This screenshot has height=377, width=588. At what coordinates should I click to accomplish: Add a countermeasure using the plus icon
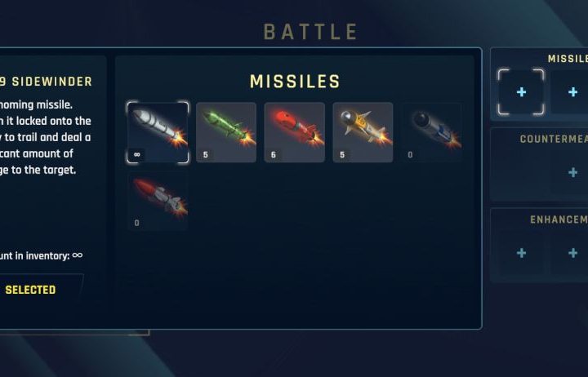tap(572, 172)
